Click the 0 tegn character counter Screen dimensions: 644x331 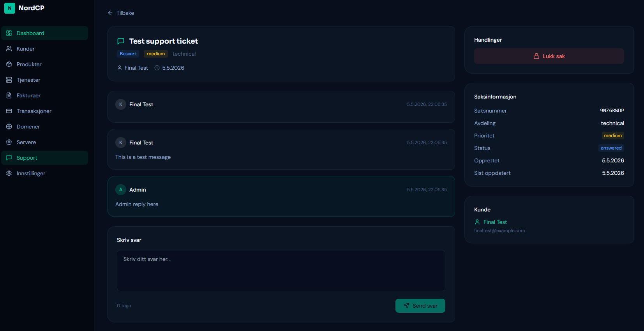(x=124, y=306)
